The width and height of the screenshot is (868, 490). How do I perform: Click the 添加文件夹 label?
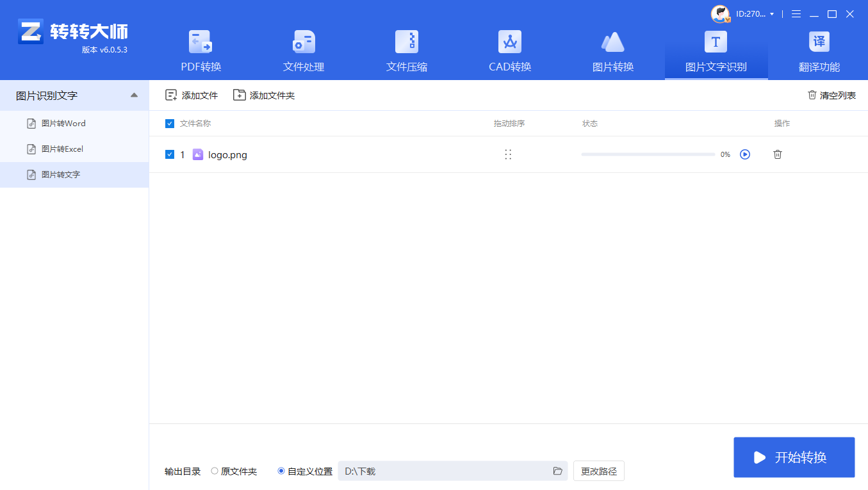tap(272, 95)
